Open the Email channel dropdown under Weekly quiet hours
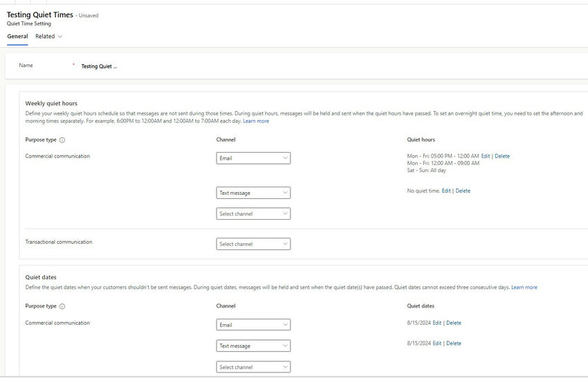588x378 pixels. (x=253, y=158)
